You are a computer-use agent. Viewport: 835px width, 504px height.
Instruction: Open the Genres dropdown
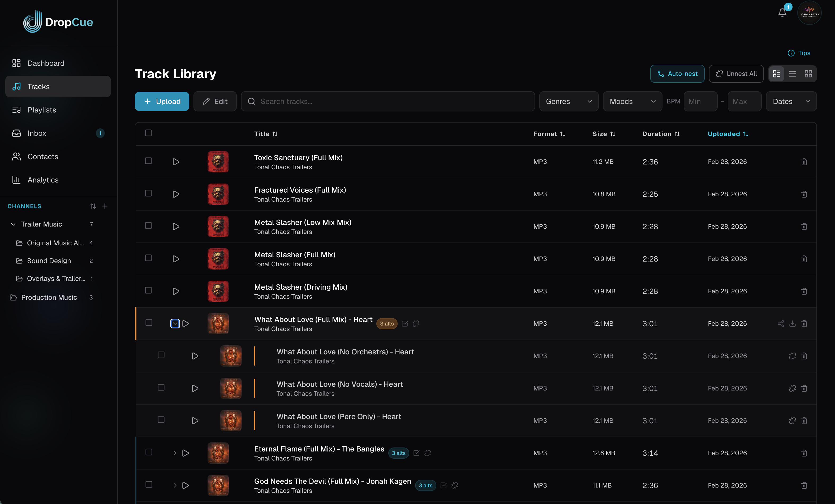569,101
